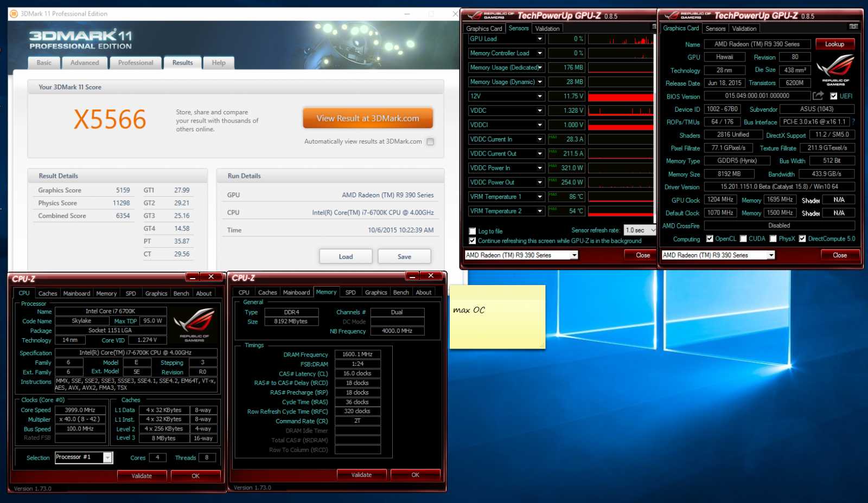Open the SPD tab in the right CPU-Z window
868x503 pixels.
[350, 292]
